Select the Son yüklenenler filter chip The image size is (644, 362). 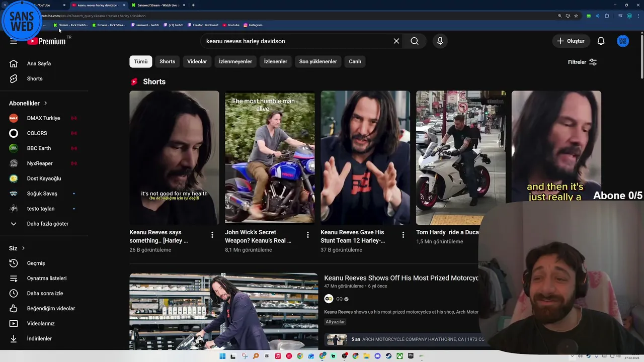point(318,61)
